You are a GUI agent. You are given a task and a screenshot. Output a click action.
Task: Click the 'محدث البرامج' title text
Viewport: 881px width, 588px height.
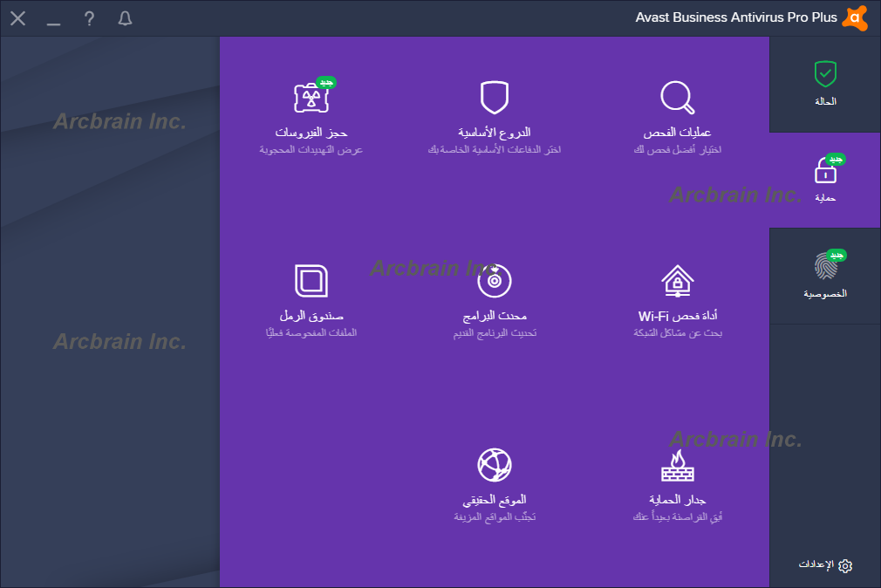(495, 316)
